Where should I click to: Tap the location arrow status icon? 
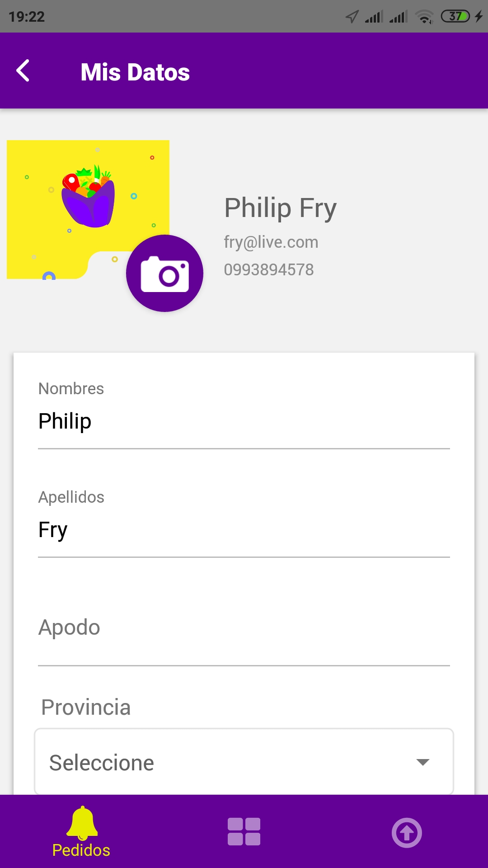(x=352, y=17)
